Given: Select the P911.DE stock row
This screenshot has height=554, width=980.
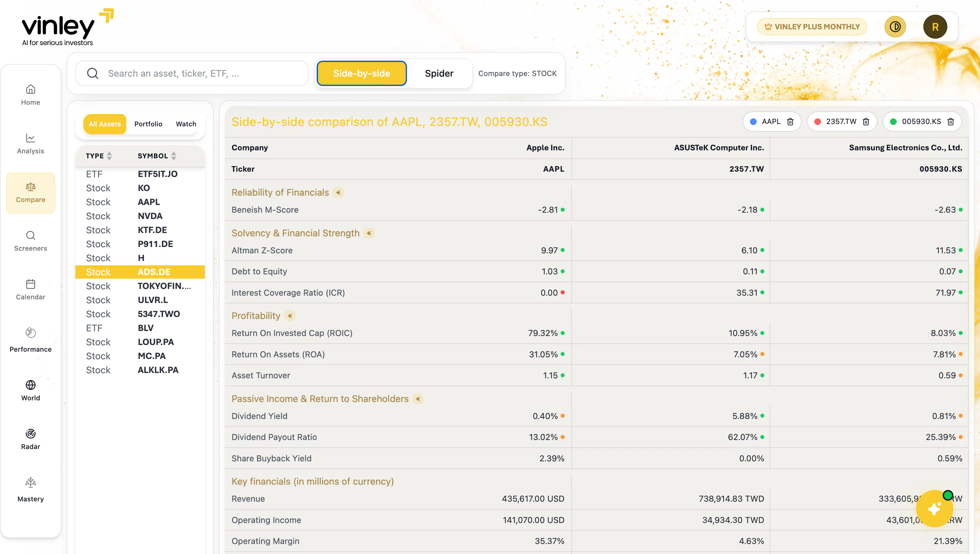Looking at the screenshot, I should [140, 244].
